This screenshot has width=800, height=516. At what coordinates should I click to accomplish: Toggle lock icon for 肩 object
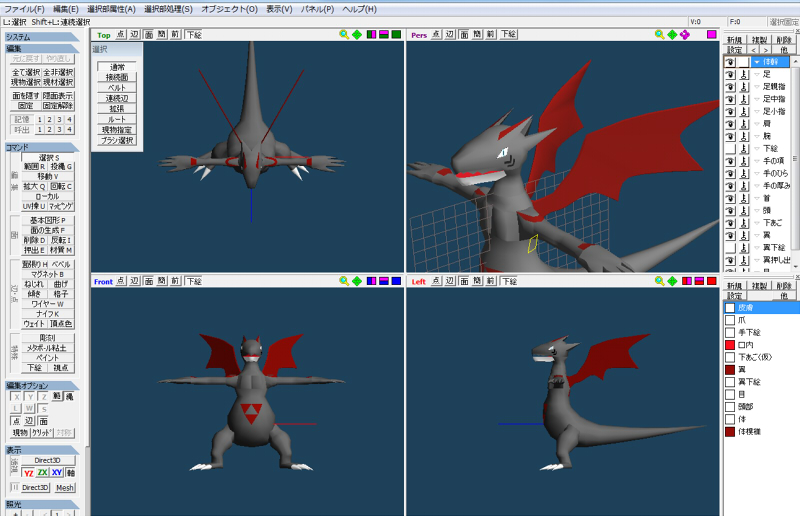(x=743, y=124)
